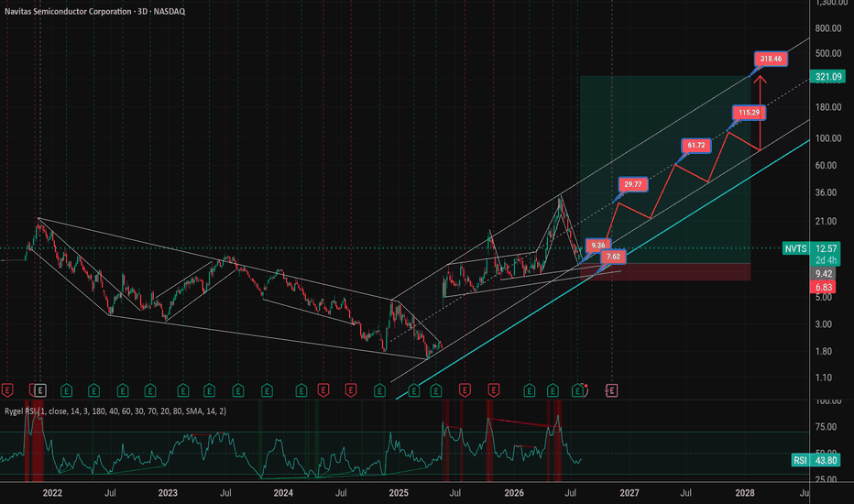The height and width of the screenshot is (504, 854).
Task: Click the 500.00 price axis label
Action: [827, 53]
